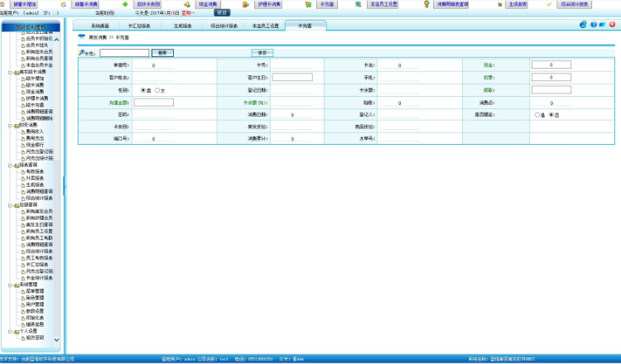The height and width of the screenshot is (364, 621).
Task: Open 储卡增加 in sidebar tree
Action: [x=35, y=79]
